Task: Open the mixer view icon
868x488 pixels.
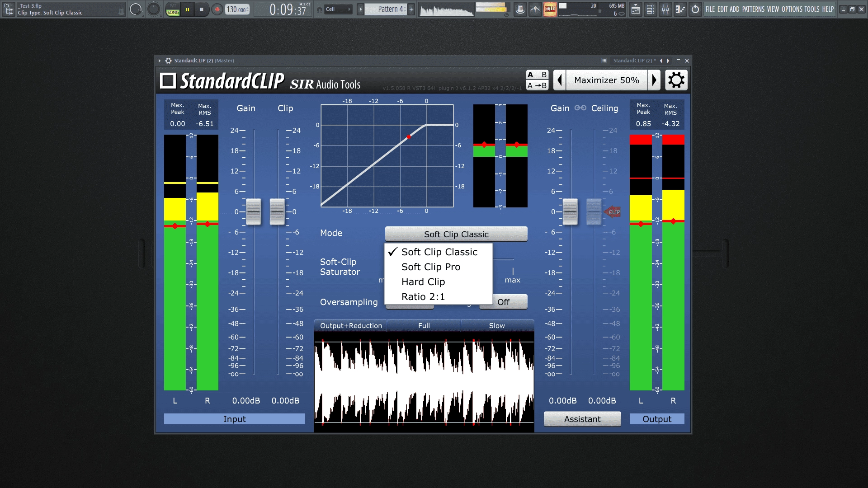Action: pos(665,9)
